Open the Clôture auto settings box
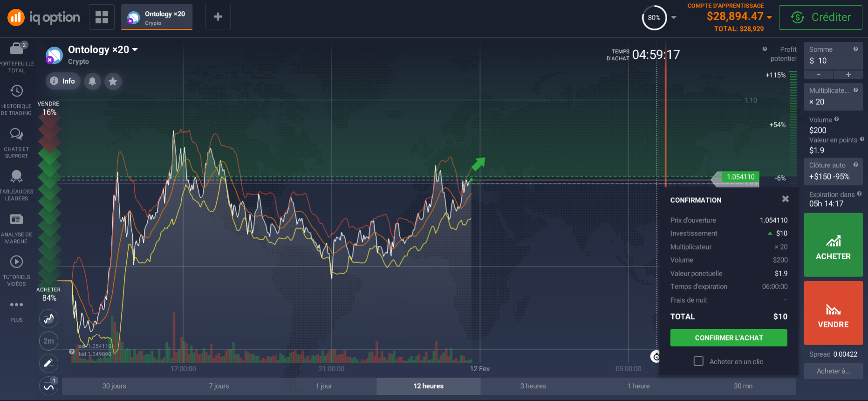The height and width of the screenshot is (401, 868). pos(833,171)
